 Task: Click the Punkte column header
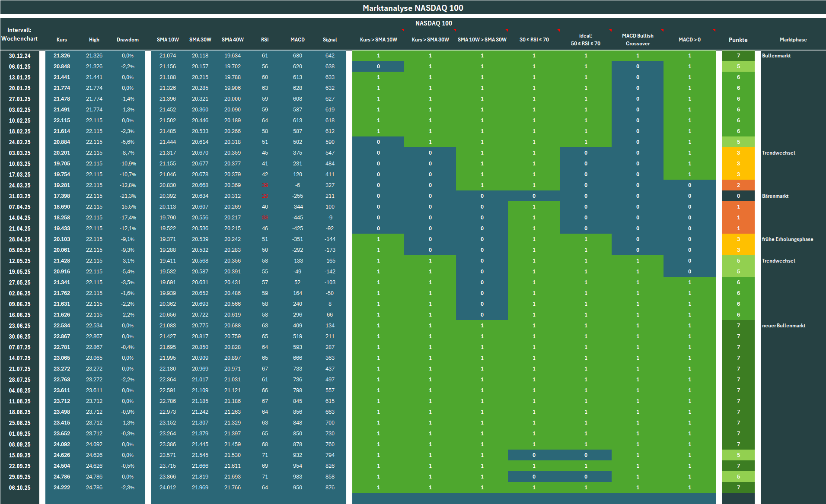point(738,40)
